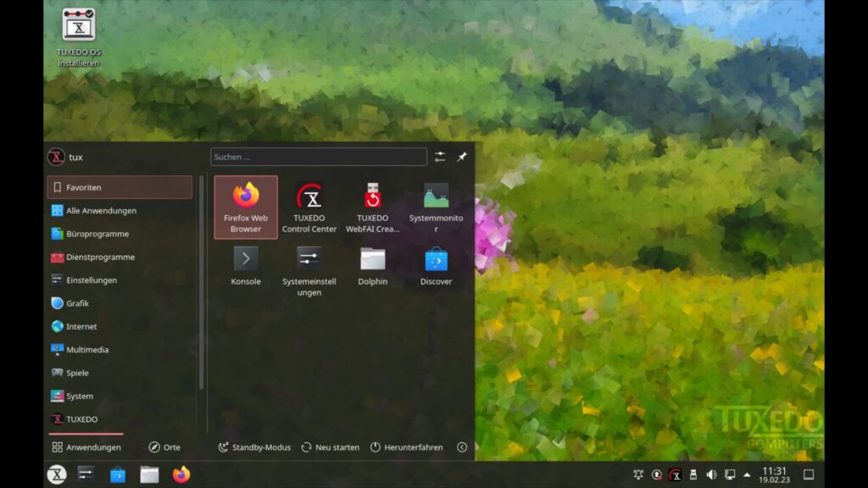
Task: Launch Firefox from taskbar
Action: pyautogui.click(x=181, y=474)
